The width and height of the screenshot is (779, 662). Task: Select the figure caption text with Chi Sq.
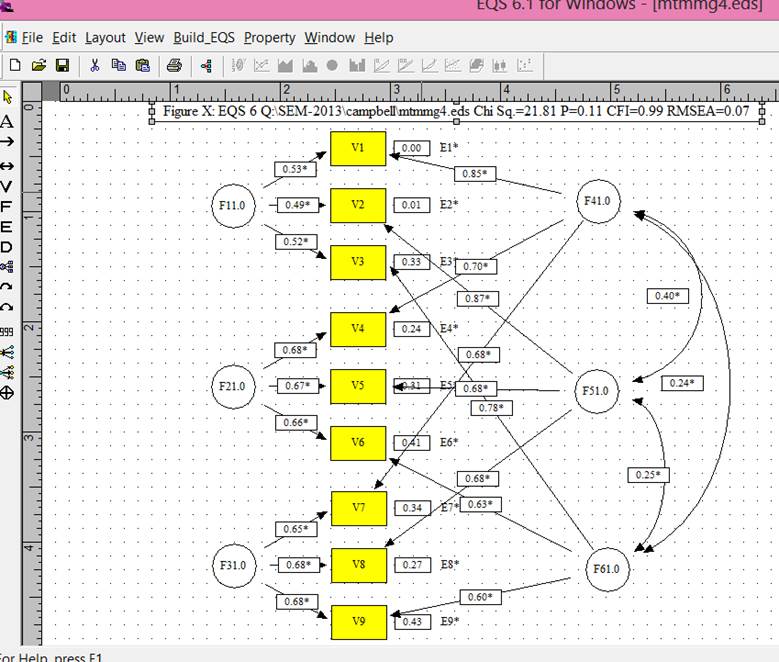(x=456, y=111)
